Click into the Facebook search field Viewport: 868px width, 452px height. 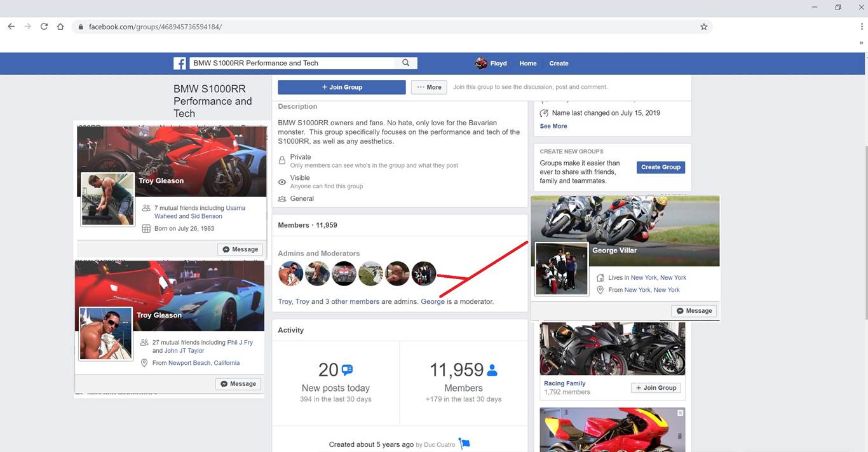pyautogui.click(x=292, y=63)
